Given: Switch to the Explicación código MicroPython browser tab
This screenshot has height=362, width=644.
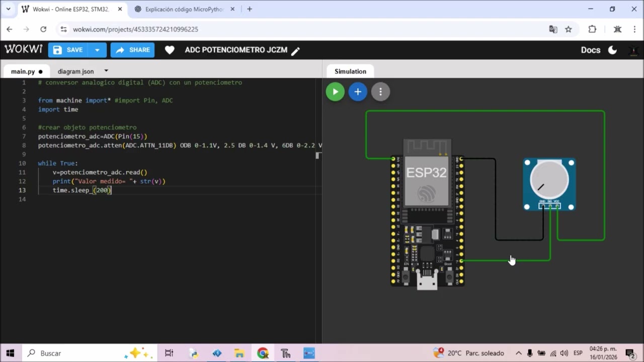Looking at the screenshot, I should [x=184, y=9].
